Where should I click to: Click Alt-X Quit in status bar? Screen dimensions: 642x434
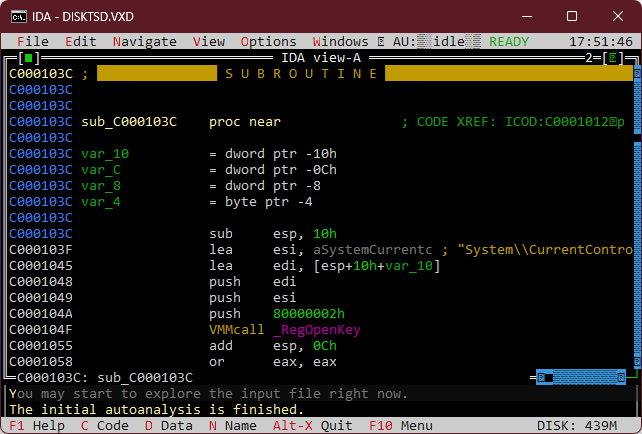[x=313, y=425]
